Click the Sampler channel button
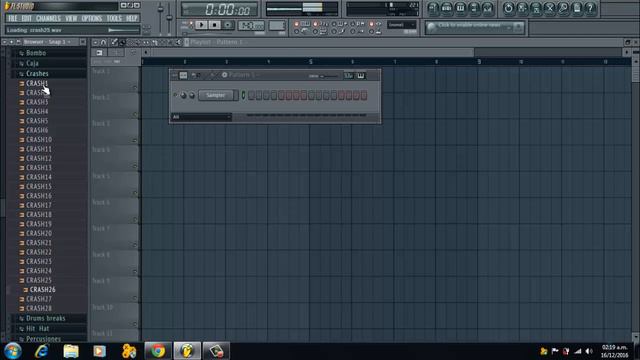The image size is (640, 360). pyautogui.click(x=216, y=95)
